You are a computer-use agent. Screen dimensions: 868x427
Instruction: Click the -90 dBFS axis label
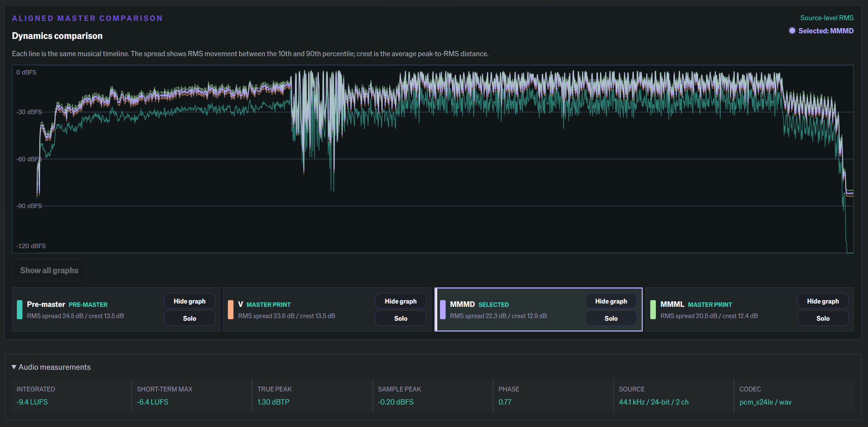point(29,206)
